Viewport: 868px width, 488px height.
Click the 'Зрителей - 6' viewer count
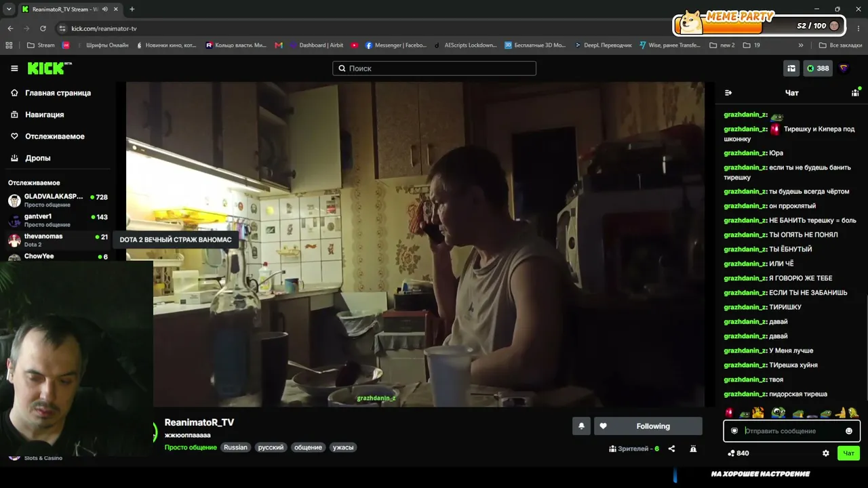(x=635, y=449)
